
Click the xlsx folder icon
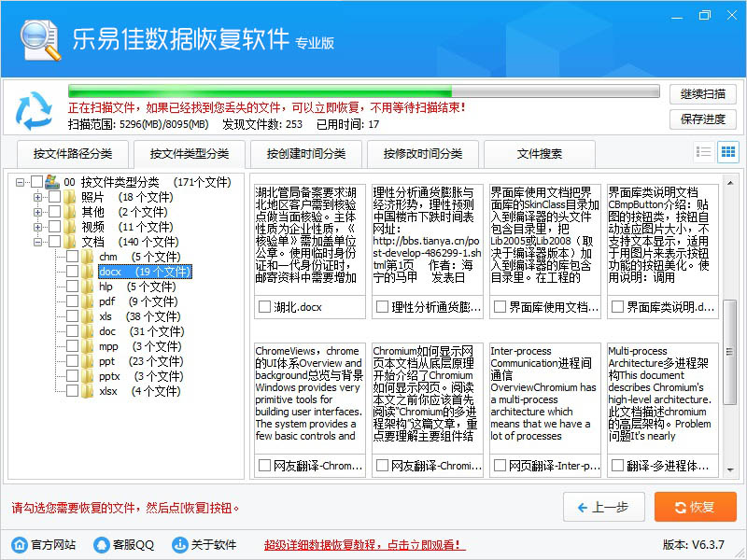[x=88, y=391]
